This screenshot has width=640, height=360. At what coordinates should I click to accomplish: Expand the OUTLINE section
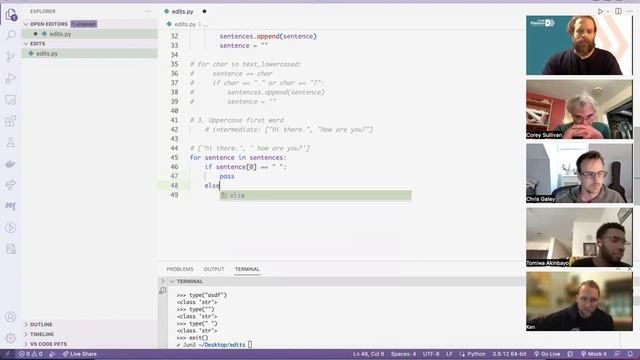click(90, 324)
